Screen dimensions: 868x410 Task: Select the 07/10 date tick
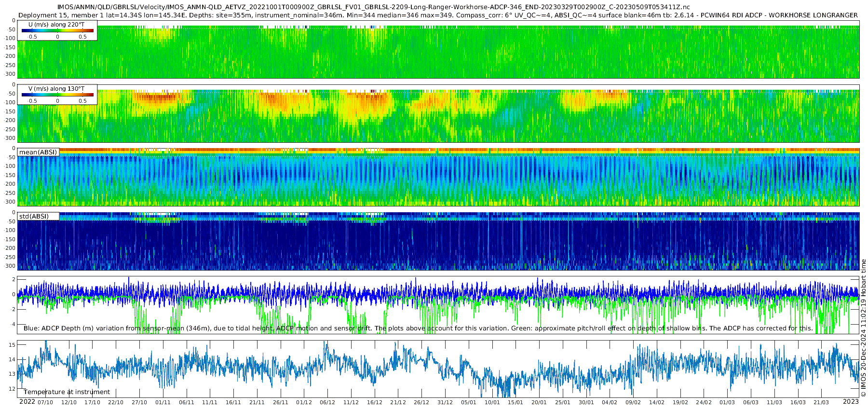(x=45, y=402)
